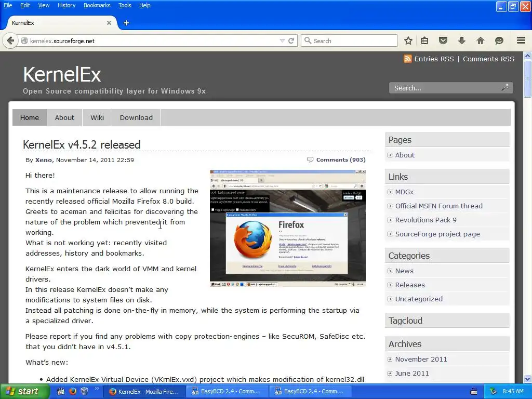Image resolution: width=532 pixels, height=399 pixels.
Task: Open the Windows start button
Action: [x=25, y=391]
